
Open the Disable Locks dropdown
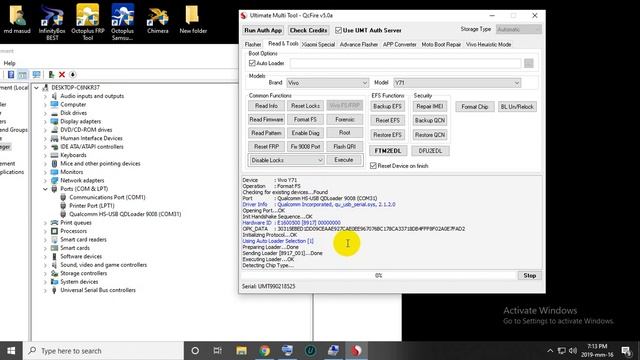287,160
